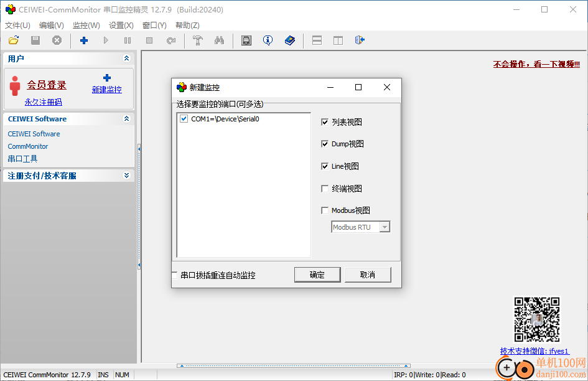The width and height of the screenshot is (588, 381).
Task: Click the exit door arrow toolbar icon
Action: (360, 40)
